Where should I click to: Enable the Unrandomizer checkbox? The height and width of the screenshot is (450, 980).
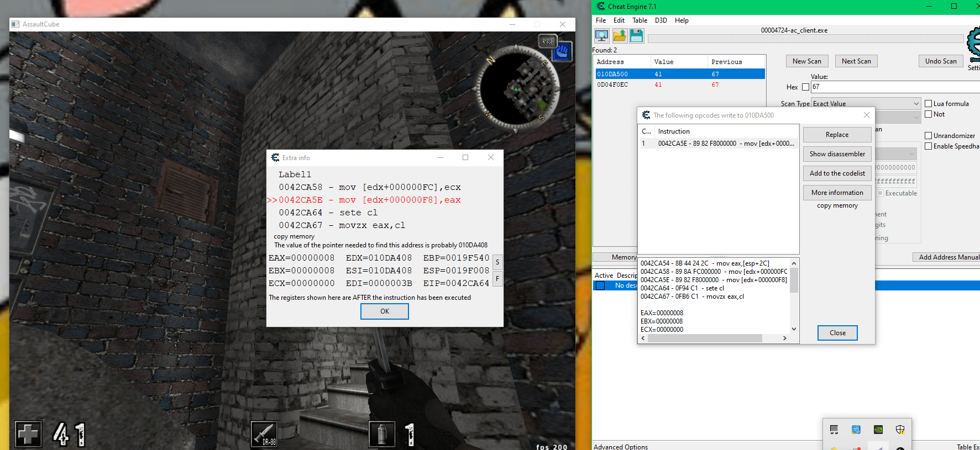[x=929, y=135]
